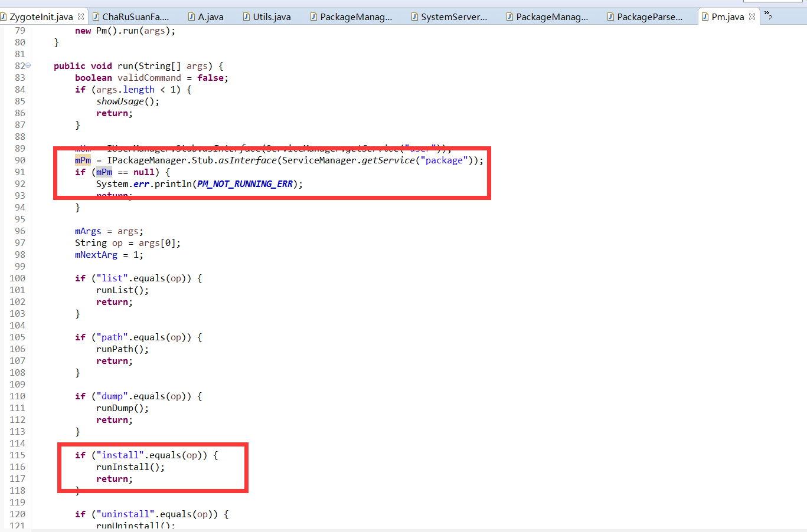The height and width of the screenshot is (532, 807).
Task: Click the "dump" string literal
Action: [112, 396]
